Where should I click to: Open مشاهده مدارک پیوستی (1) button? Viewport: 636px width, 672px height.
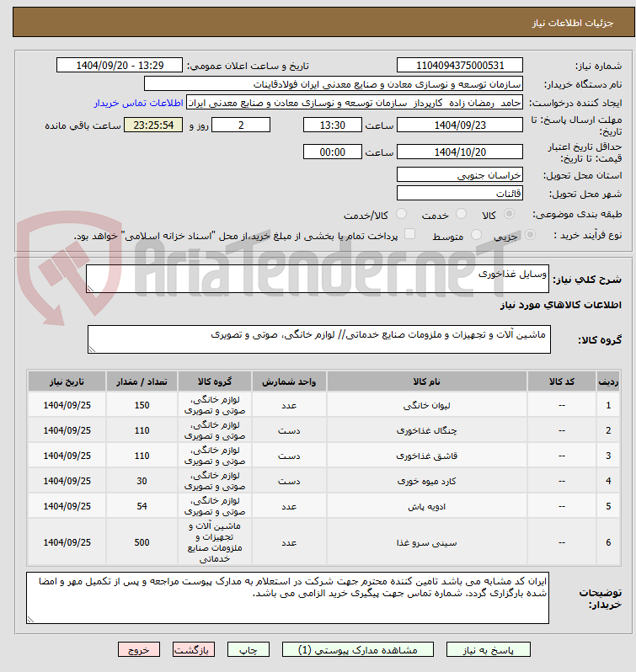(x=357, y=650)
